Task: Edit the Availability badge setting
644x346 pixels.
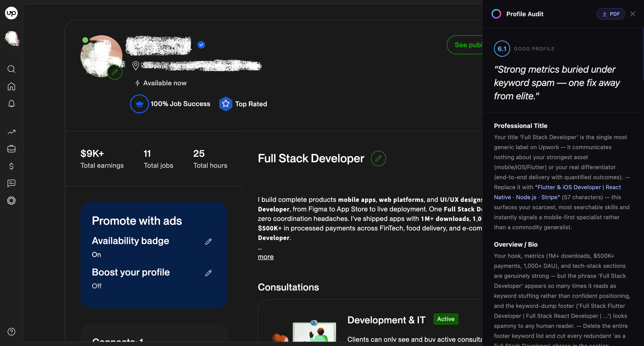Action: 208,241
